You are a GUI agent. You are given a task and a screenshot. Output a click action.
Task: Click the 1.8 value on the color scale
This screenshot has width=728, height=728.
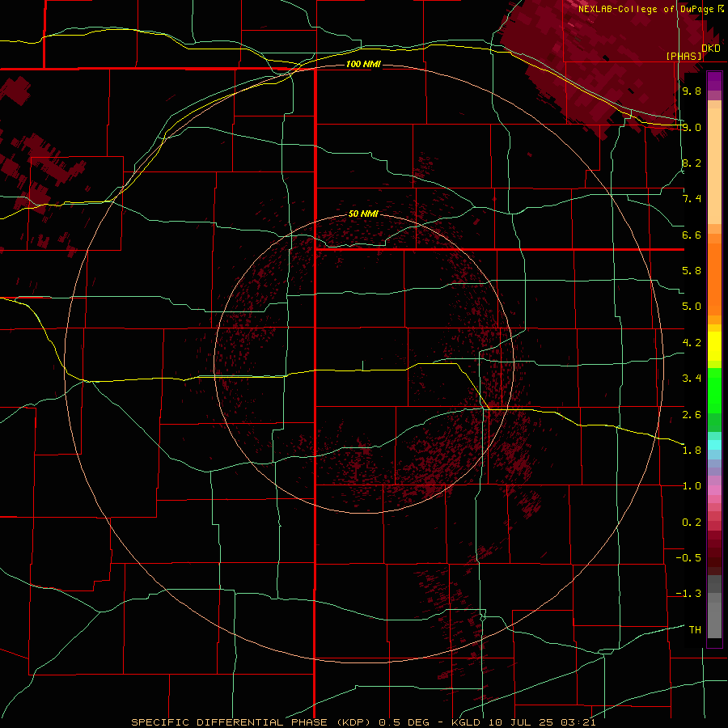[x=692, y=451]
